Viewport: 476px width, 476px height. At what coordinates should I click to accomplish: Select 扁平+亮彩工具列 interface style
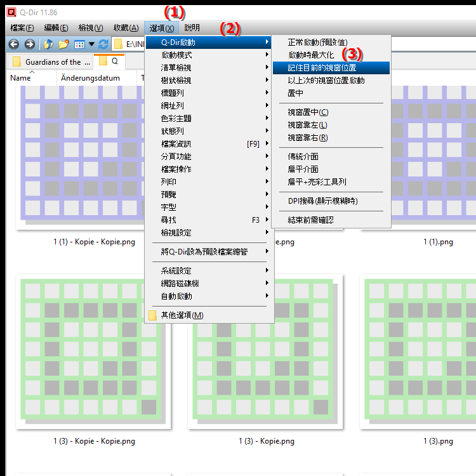point(331,182)
